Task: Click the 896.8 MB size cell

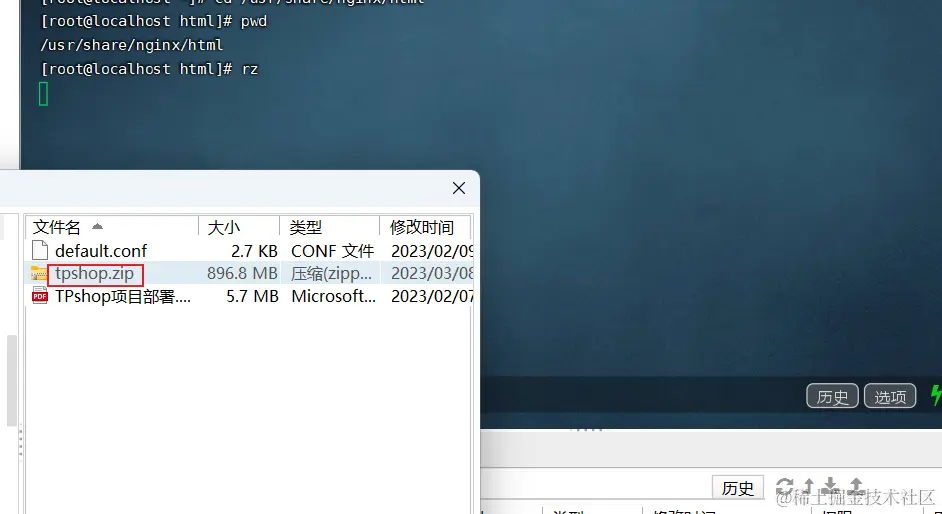Action: click(242, 274)
